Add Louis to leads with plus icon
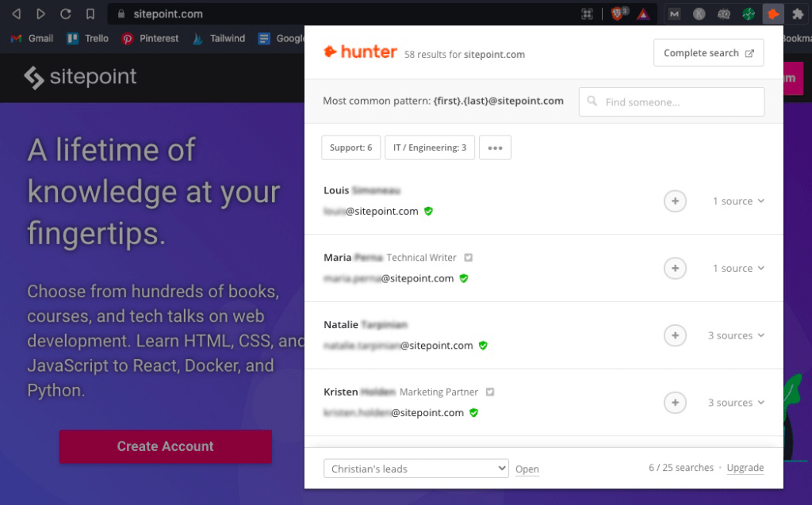 pos(674,201)
